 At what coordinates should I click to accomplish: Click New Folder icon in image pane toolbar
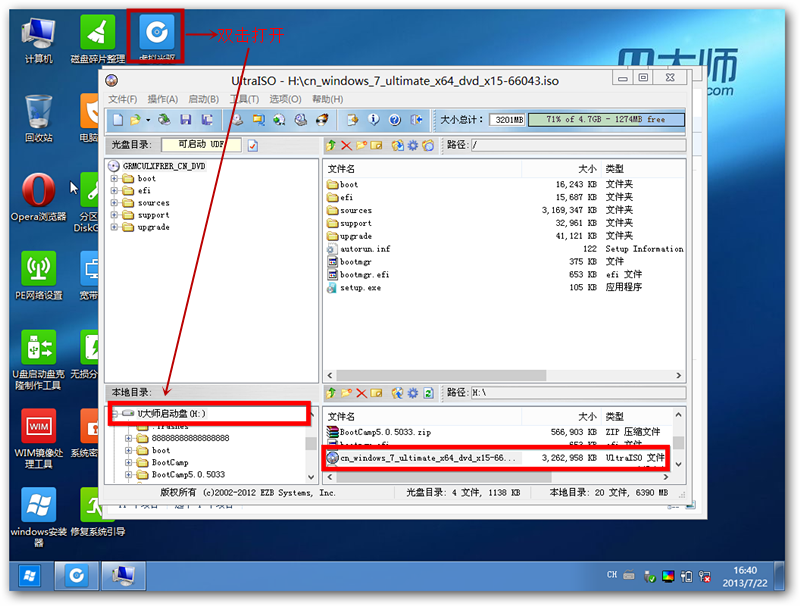click(x=361, y=145)
